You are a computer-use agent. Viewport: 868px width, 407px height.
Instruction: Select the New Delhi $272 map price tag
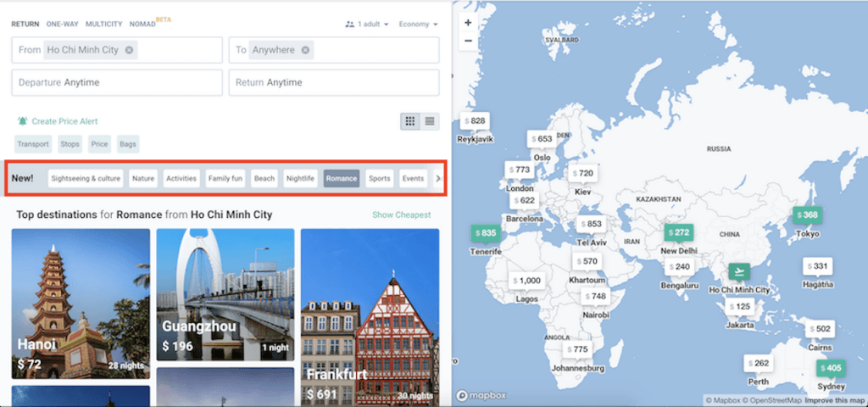click(679, 233)
